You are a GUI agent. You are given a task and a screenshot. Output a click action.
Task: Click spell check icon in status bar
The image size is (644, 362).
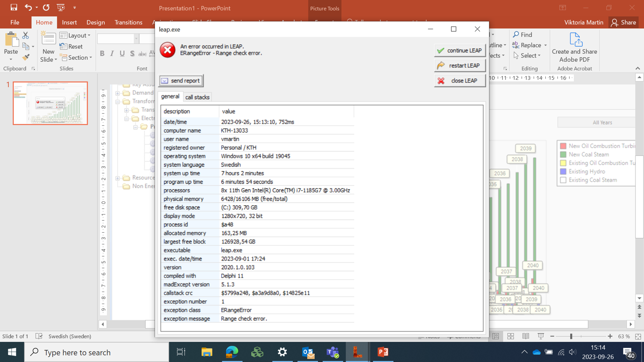[x=39, y=336]
